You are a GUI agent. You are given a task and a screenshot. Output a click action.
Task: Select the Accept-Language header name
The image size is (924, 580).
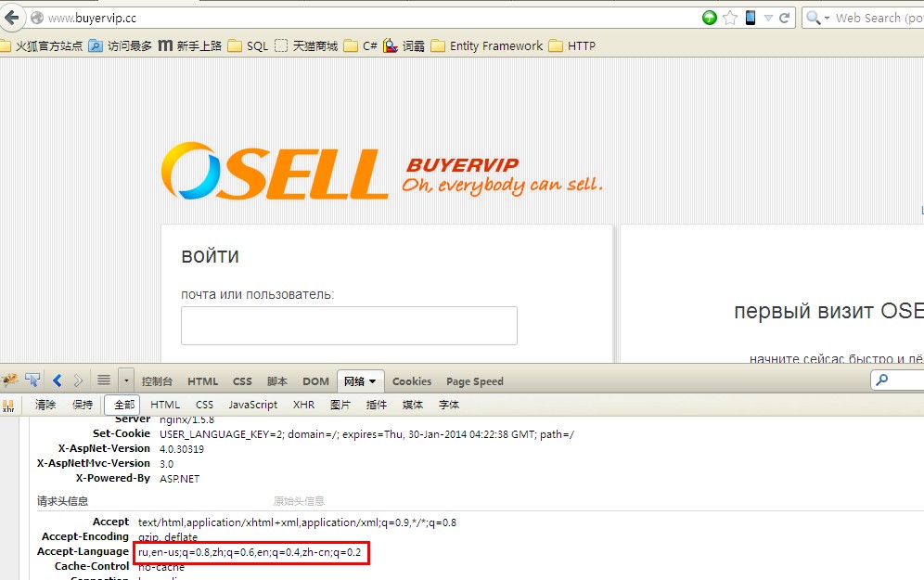click(x=83, y=551)
